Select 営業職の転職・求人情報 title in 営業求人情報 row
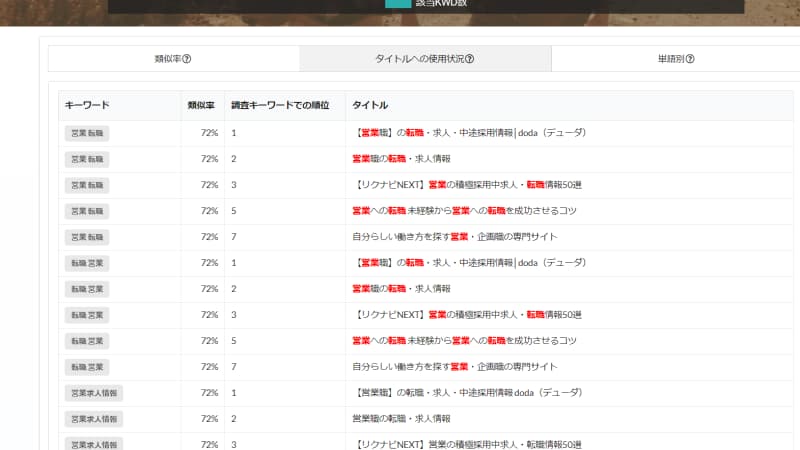 [401, 419]
